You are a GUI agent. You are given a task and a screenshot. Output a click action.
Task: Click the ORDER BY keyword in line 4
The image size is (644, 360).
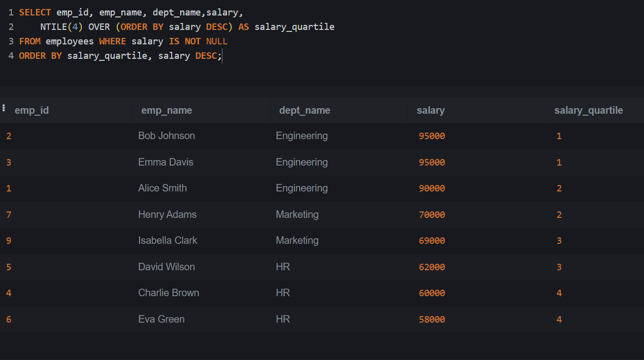[x=40, y=56]
